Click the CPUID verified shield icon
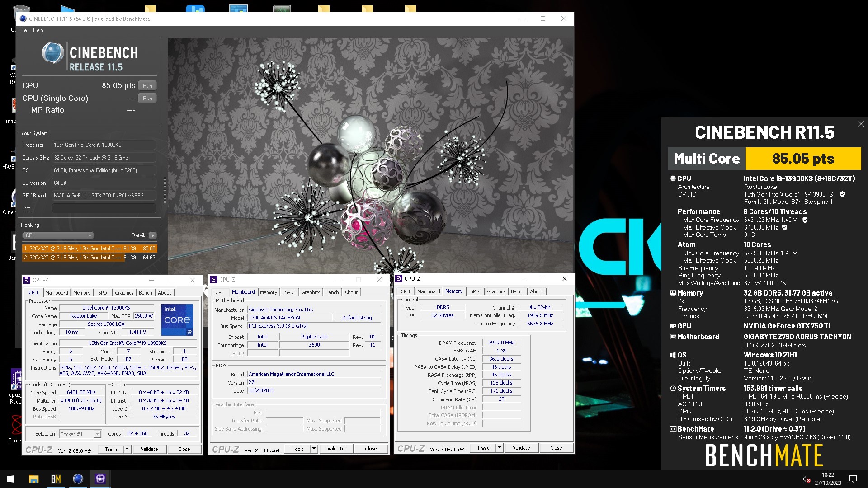This screenshot has width=868, height=488. (x=842, y=194)
